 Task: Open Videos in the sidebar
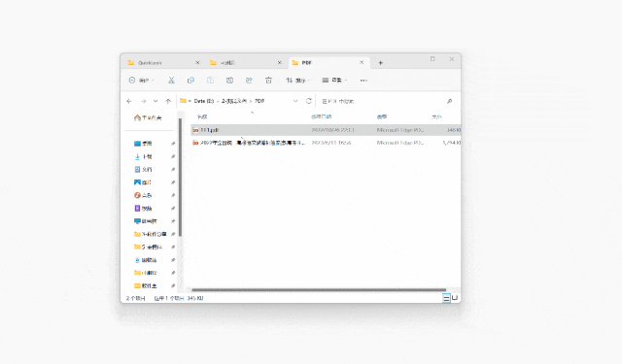pyautogui.click(x=143, y=209)
